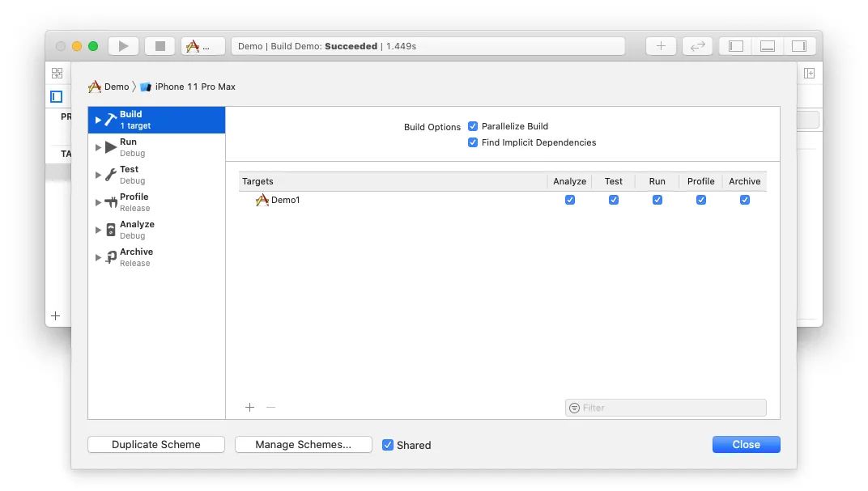Toggle the inspectors panel icon
This screenshot has height=491, width=868.
click(x=798, y=46)
